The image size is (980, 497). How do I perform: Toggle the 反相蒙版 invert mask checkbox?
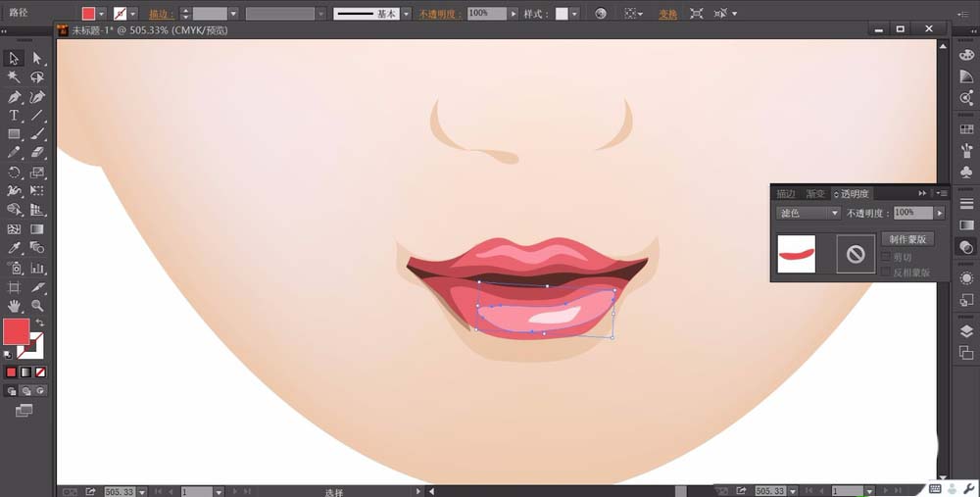point(886,273)
